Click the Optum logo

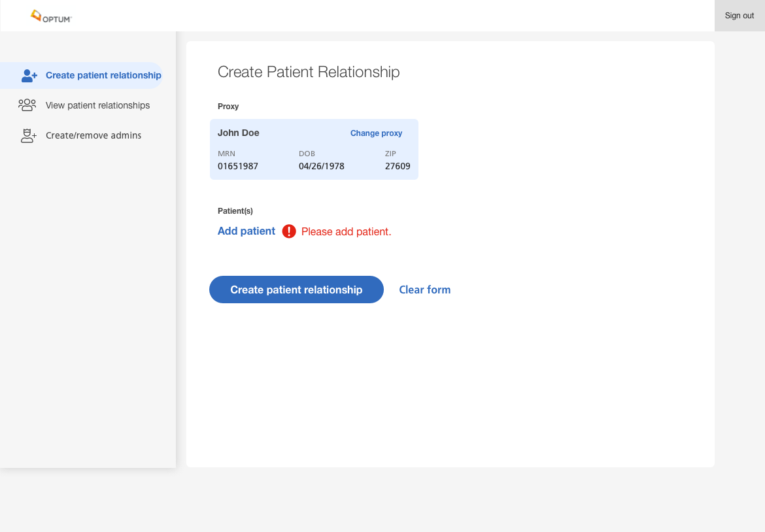[x=51, y=16]
